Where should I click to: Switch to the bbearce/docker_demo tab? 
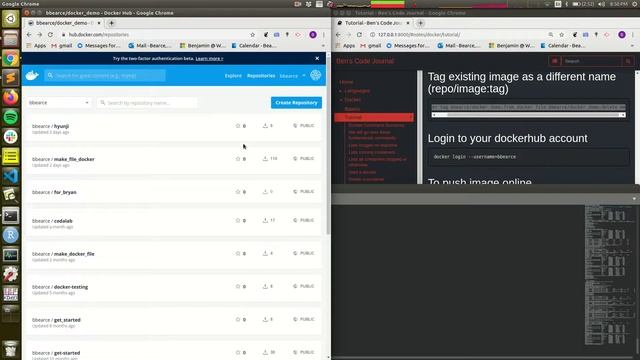click(x=64, y=23)
